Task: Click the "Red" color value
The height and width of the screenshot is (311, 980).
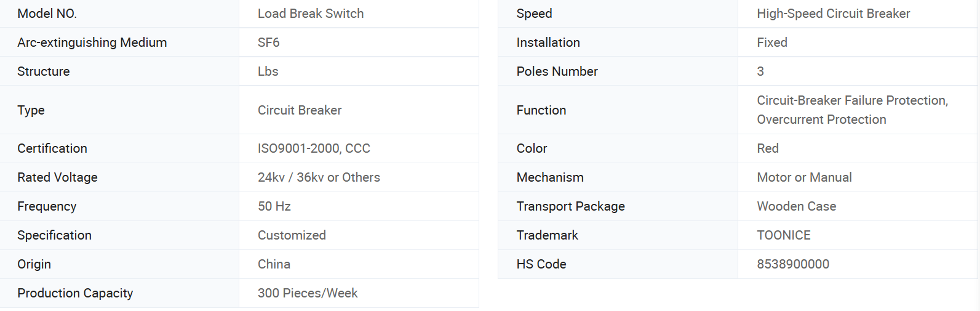Action: point(768,148)
